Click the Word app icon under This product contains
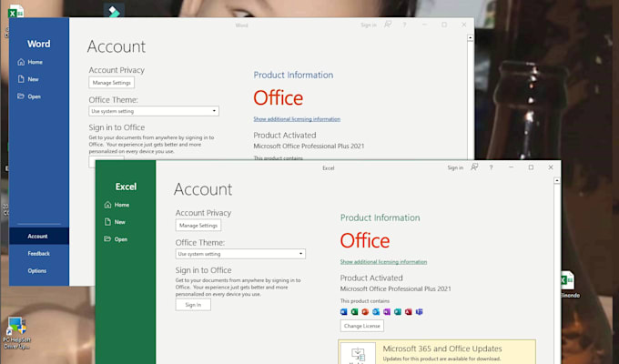 344,312
